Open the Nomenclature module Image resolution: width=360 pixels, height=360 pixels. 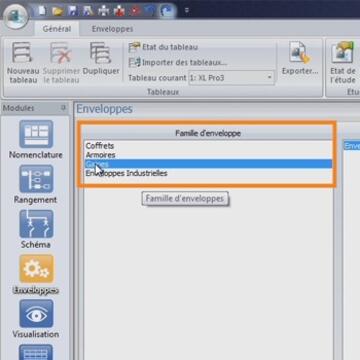[36, 140]
